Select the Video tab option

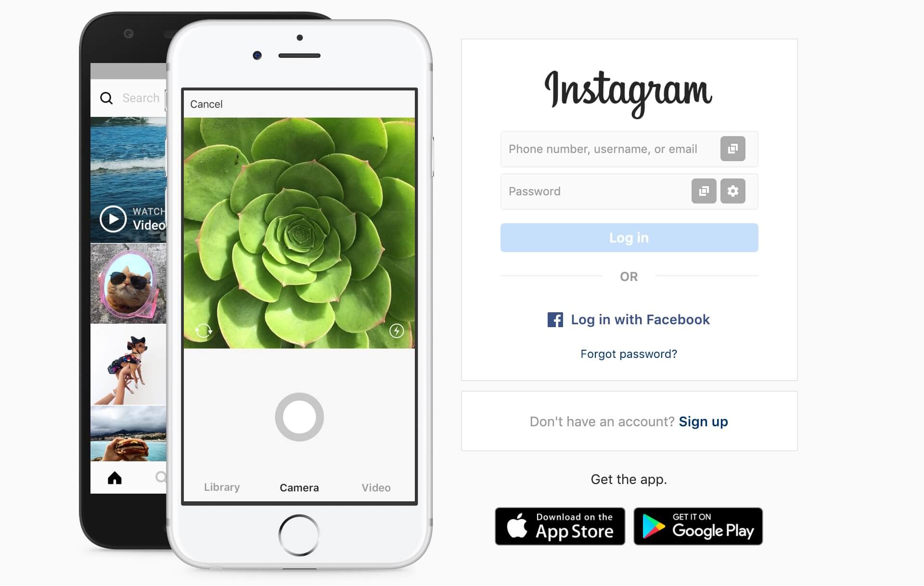point(374,487)
